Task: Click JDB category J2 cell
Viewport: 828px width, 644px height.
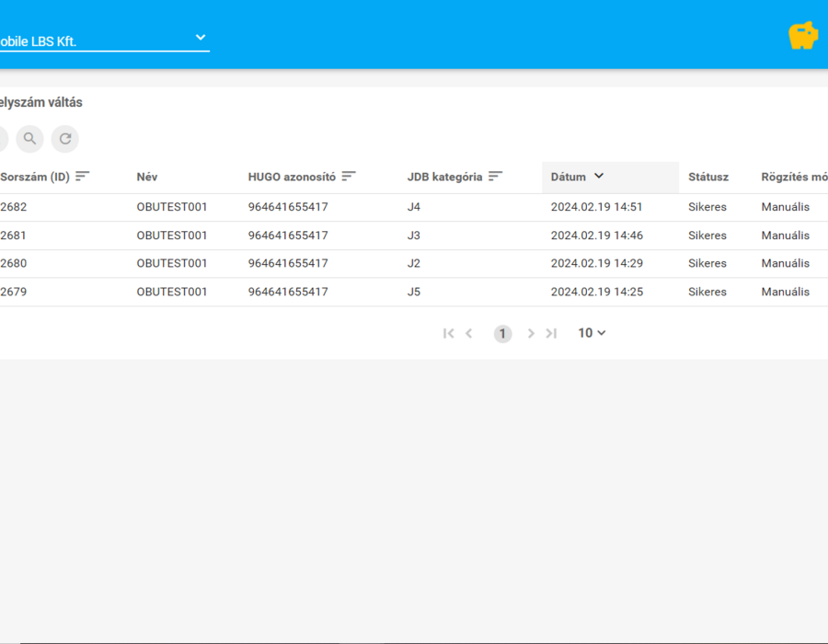Action: pyautogui.click(x=413, y=263)
